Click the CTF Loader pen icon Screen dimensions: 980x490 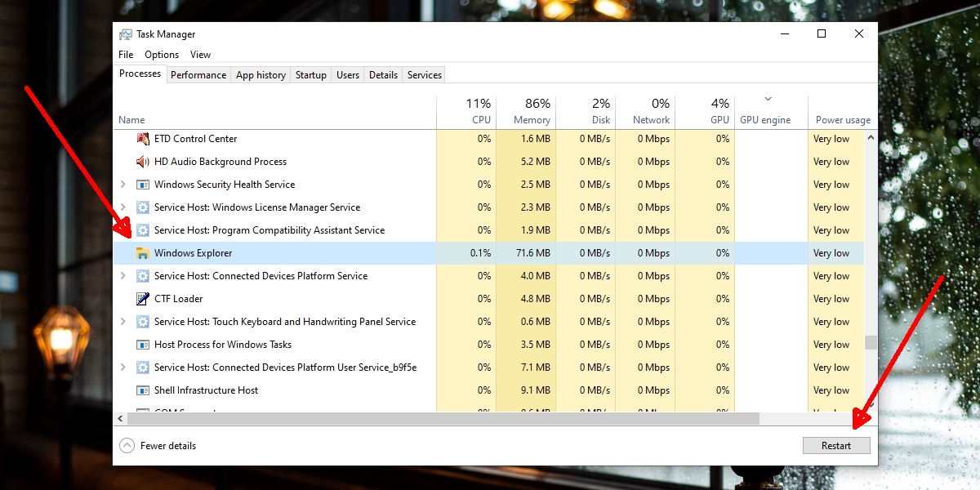pos(143,299)
